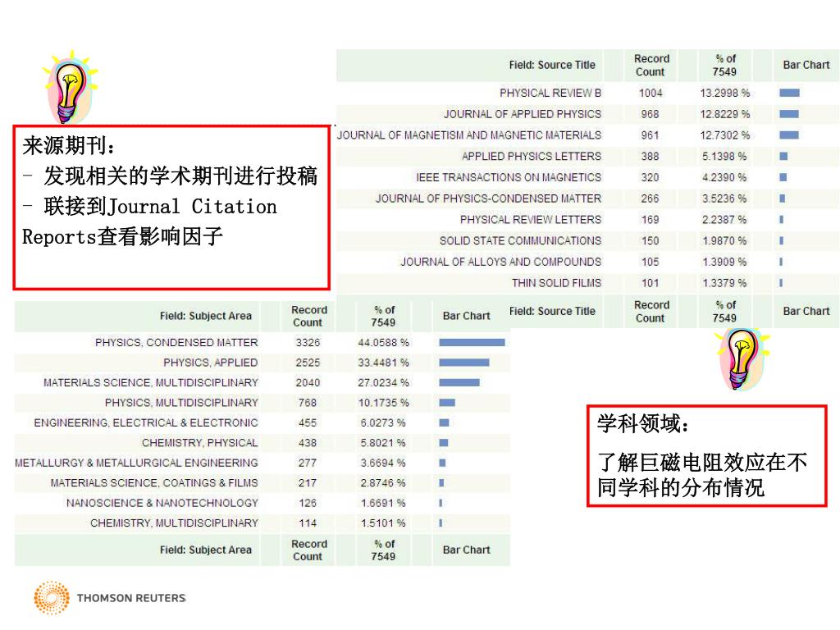Select the 来源期刊 red text box

(171, 208)
